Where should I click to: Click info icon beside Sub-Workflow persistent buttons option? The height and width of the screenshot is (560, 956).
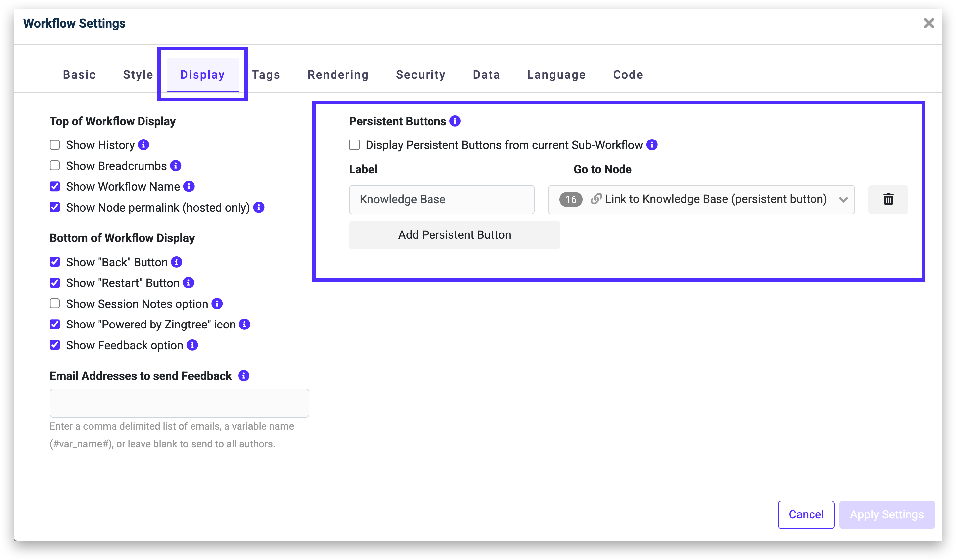[x=652, y=145]
